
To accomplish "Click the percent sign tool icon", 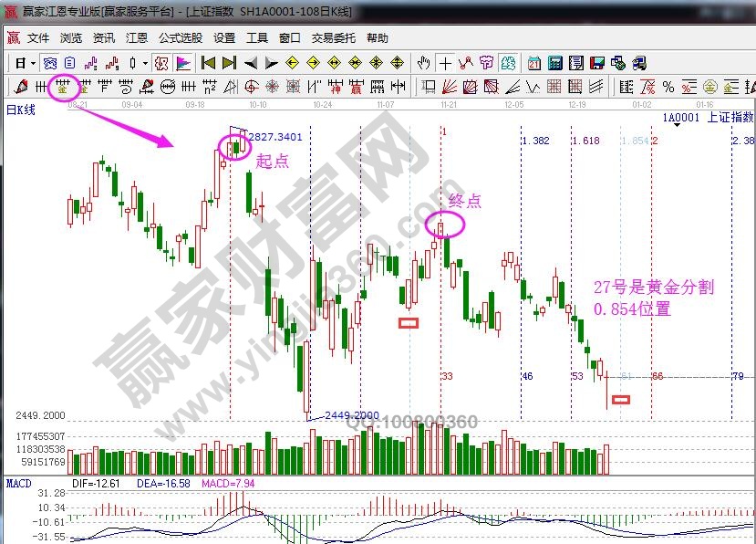I will (x=668, y=88).
